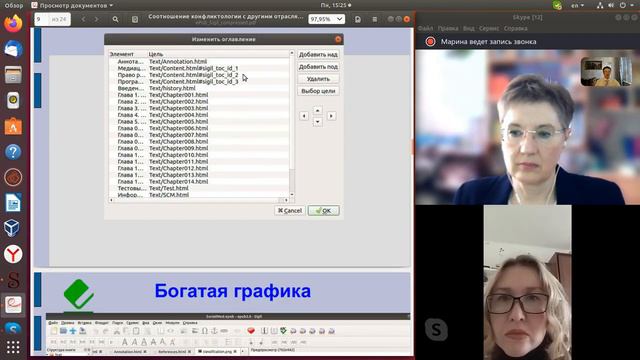Click move-down arrow in contents dialog
Viewport: 640px width, 360px height.
point(318,122)
